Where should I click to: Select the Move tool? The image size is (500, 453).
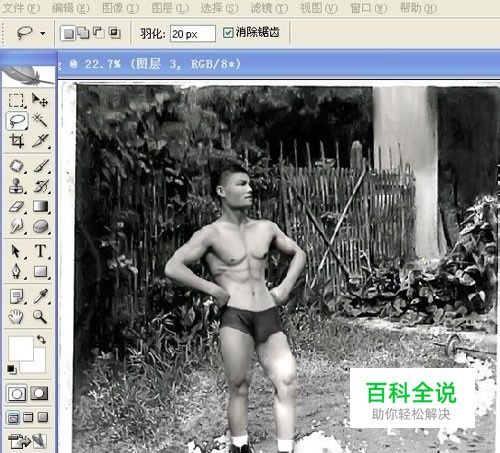tap(40, 100)
